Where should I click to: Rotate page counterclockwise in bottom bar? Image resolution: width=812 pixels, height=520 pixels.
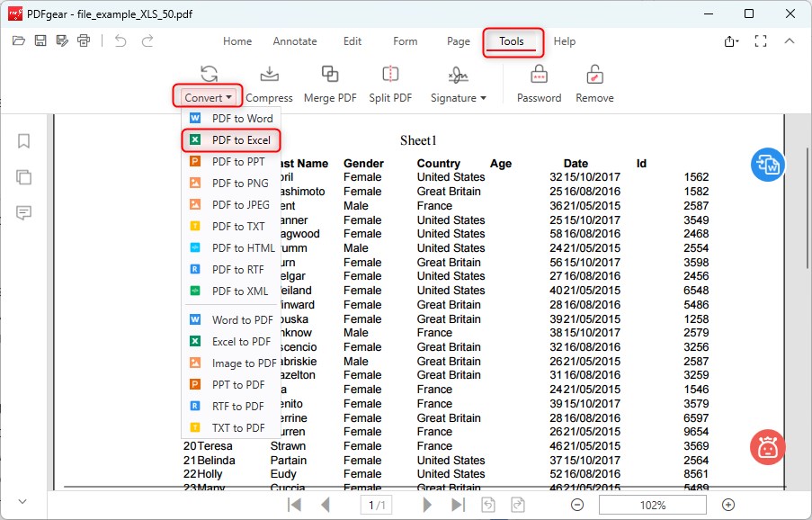[488, 505]
